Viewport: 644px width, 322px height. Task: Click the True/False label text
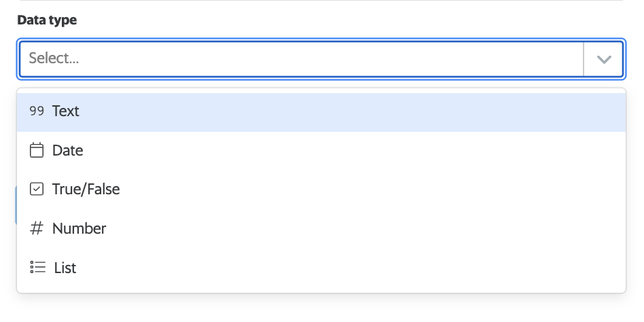(x=86, y=190)
